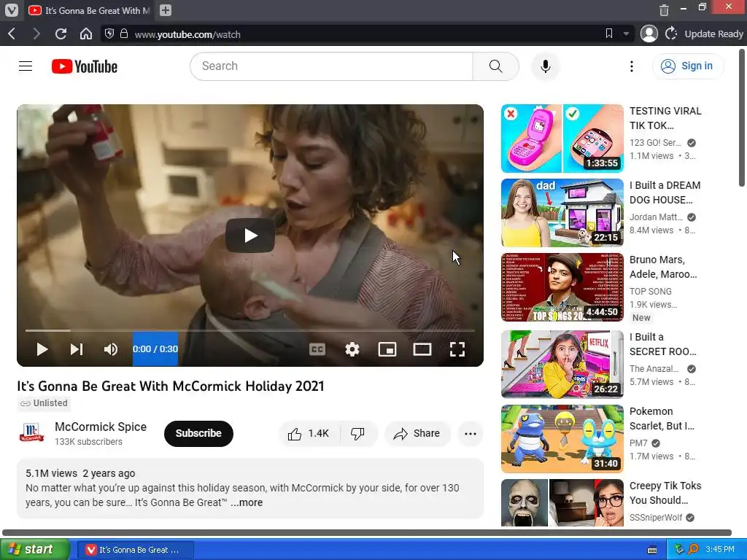Enable miniplayer mode
This screenshot has height=560, width=747.
387,349
